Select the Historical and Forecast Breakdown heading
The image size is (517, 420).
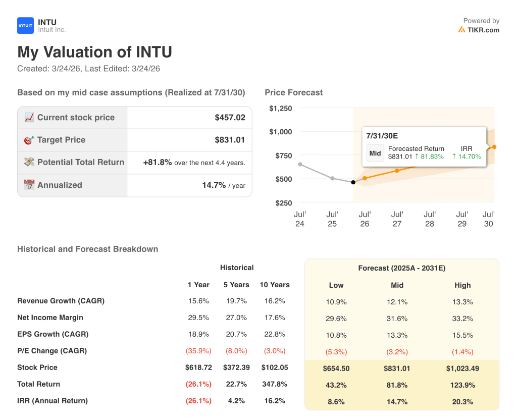pyautogui.click(x=87, y=249)
